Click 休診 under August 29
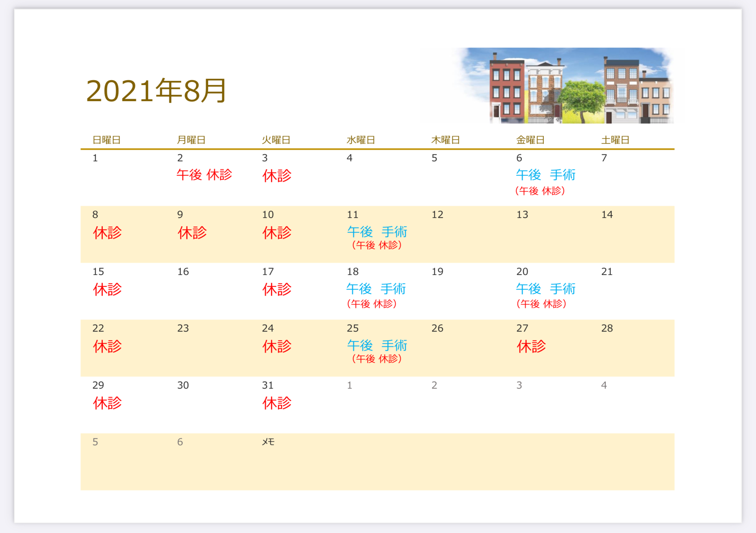This screenshot has height=533, width=756. point(107,403)
